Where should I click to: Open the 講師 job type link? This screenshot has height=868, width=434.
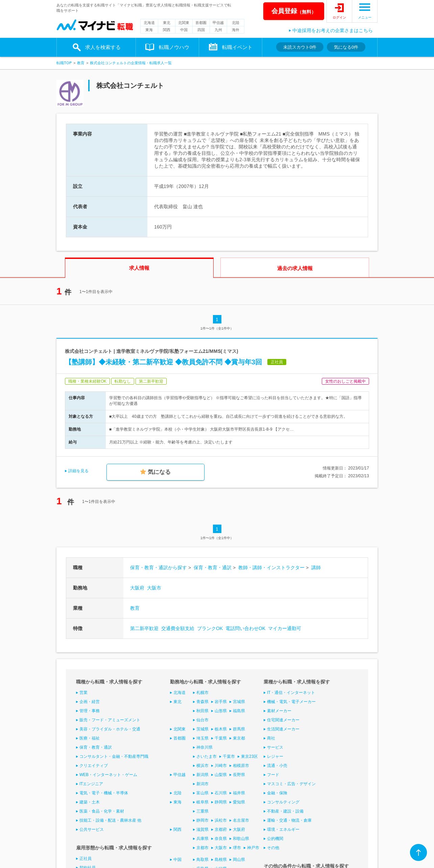coord(316,568)
